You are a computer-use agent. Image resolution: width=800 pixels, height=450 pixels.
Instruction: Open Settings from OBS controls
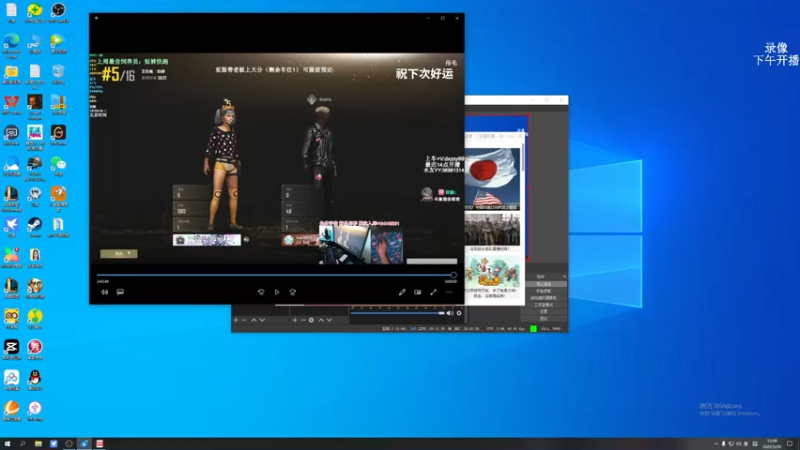coord(543,311)
